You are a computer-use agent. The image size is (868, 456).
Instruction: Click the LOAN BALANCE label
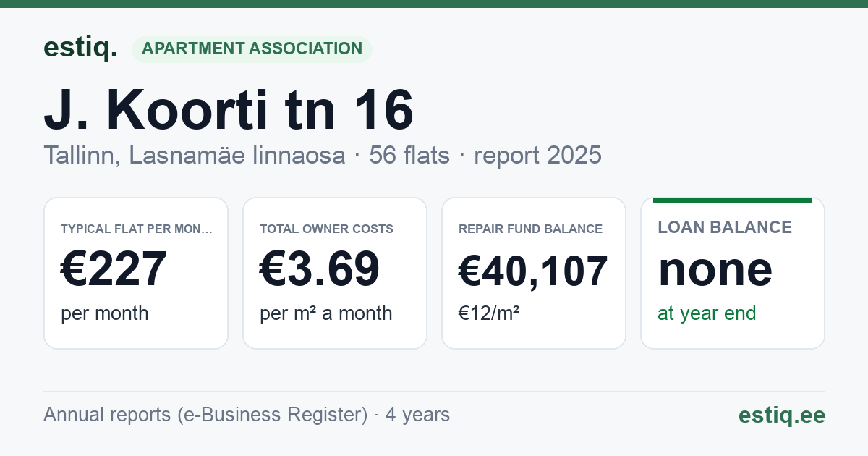point(725,227)
